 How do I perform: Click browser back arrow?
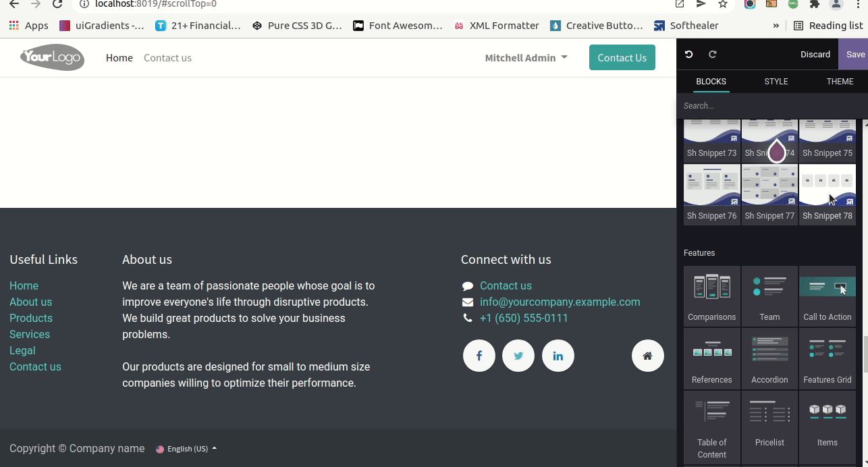13,4
